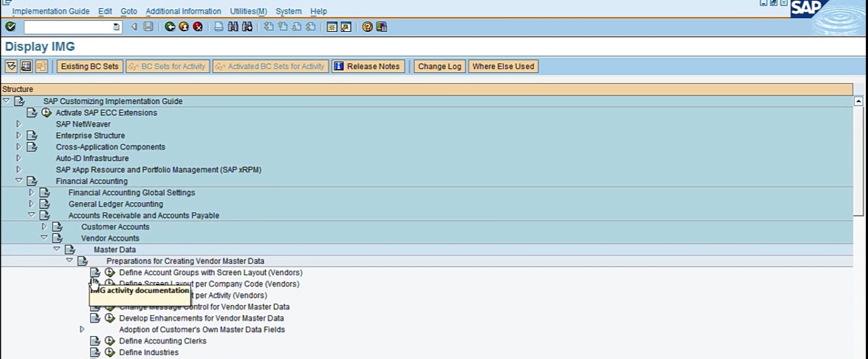The height and width of the screenshot is (359, 868).
Task: Open documentation icon for Activate SAP ECC Extensions
Action: coord(32,113)
